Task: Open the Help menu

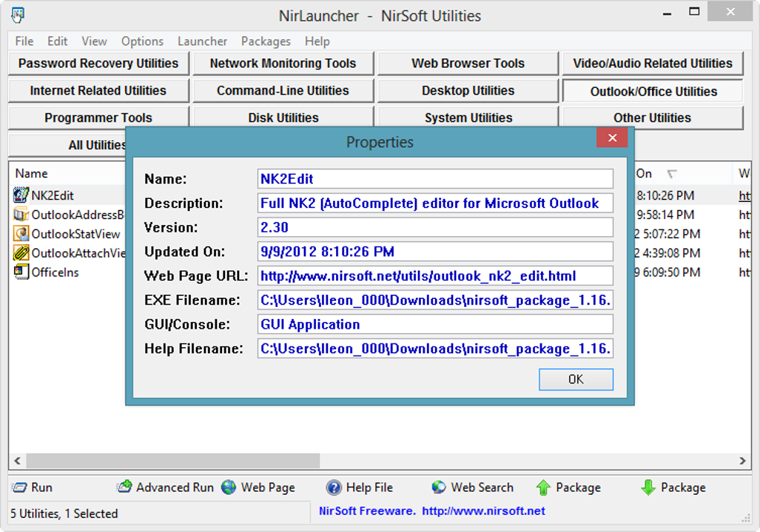Action: click(317, 41)
